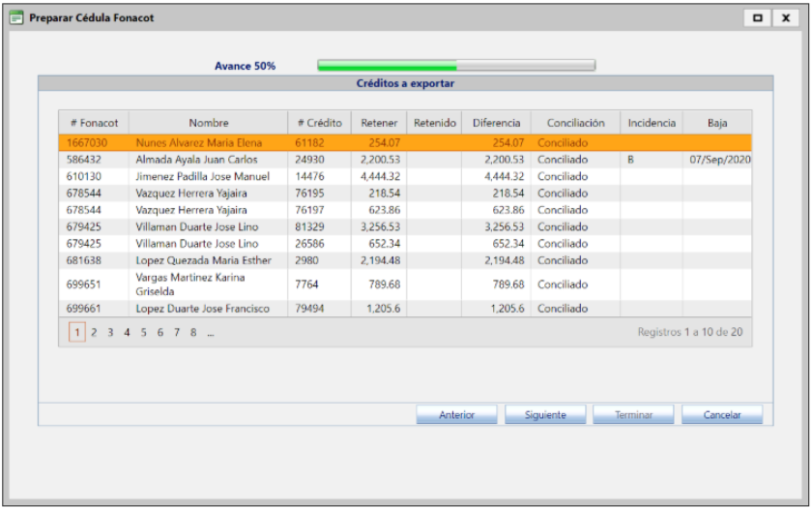Go to page 6 of the grid
This screenshot has width=812, height=508.
[x=160, y=332]
